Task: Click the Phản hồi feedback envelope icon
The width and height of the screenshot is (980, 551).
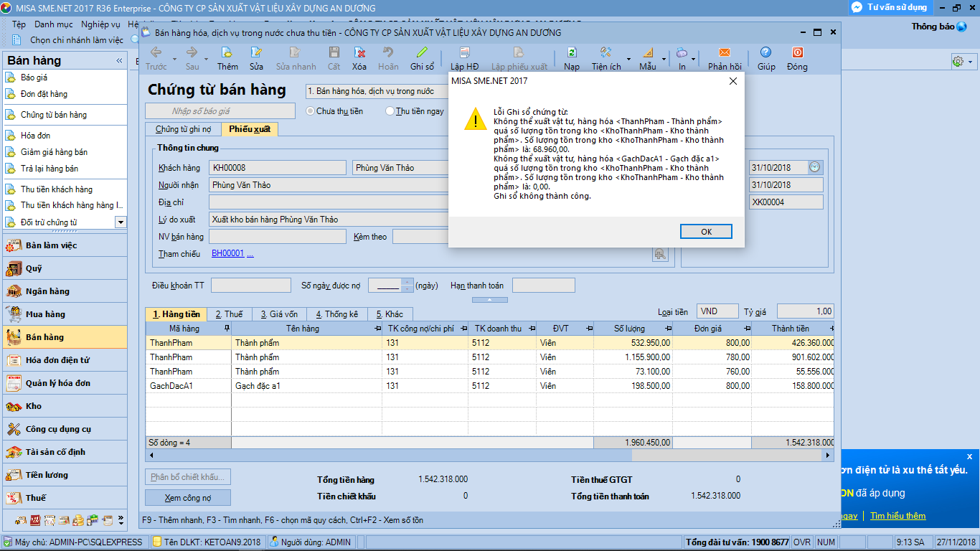Action: coord(725,53)
